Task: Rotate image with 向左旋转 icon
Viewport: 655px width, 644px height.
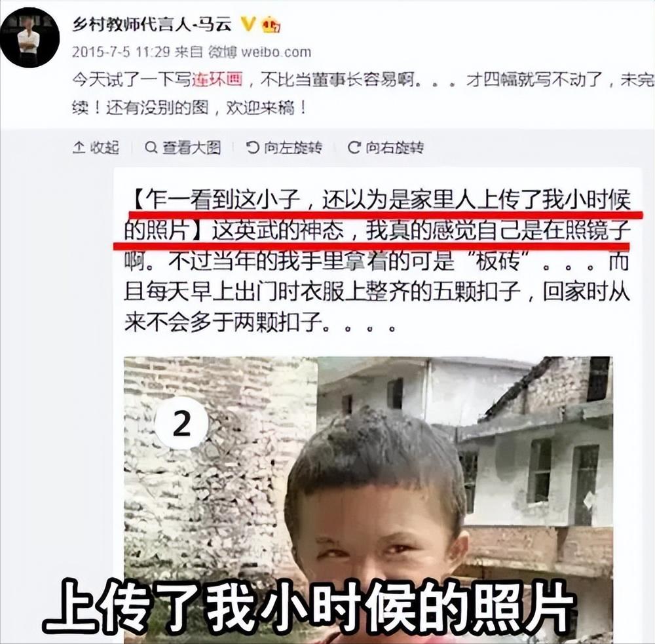Action: [253, 147]
